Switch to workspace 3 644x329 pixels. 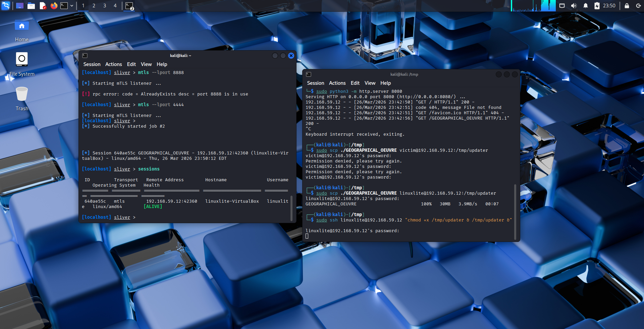click(105, 6)
